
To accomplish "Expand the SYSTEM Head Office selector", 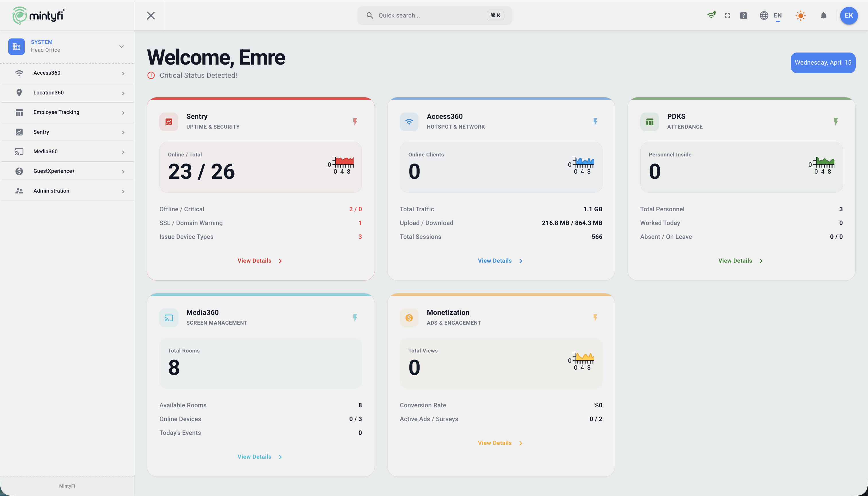I will pyautogui.click(x=67, y=46).
